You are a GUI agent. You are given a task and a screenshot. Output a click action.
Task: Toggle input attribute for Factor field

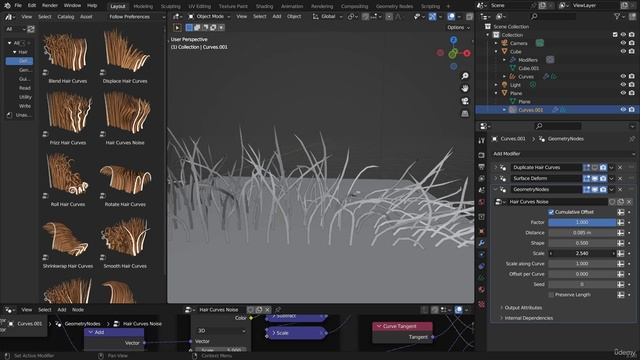[621, 222]
